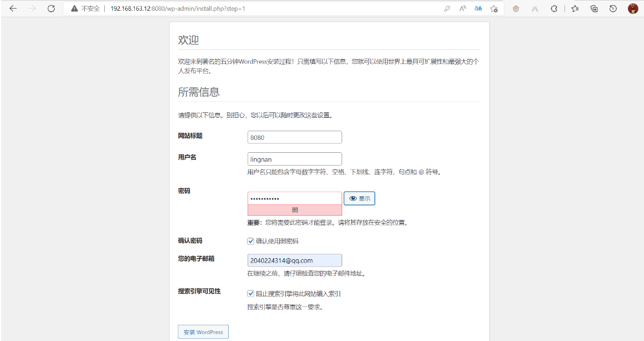The width and height of the screenshot is (644, 341).
Task: Open the browser Extensions icon
Action: click(554, 8)
